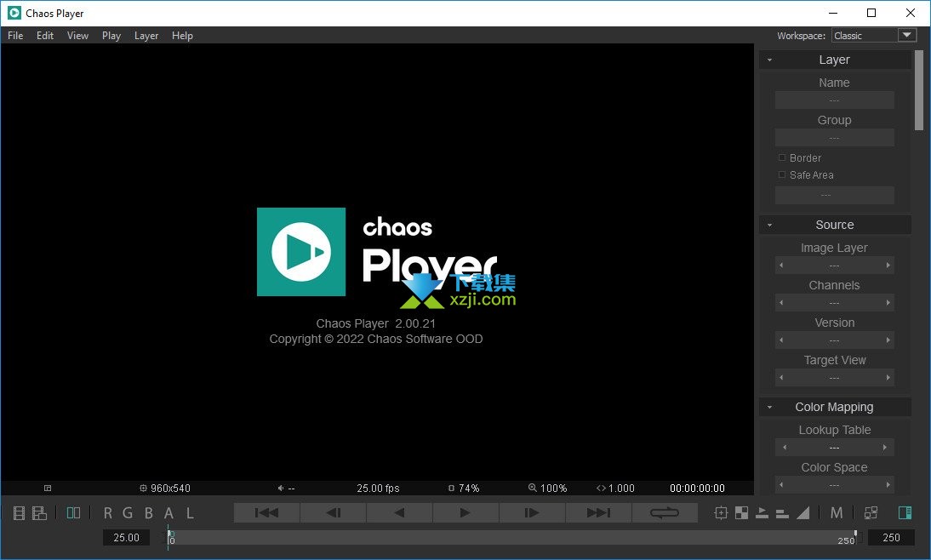The image size is (931, 560).
Task: Click the 960x540 resolution status
Action: tap(165, 489)
